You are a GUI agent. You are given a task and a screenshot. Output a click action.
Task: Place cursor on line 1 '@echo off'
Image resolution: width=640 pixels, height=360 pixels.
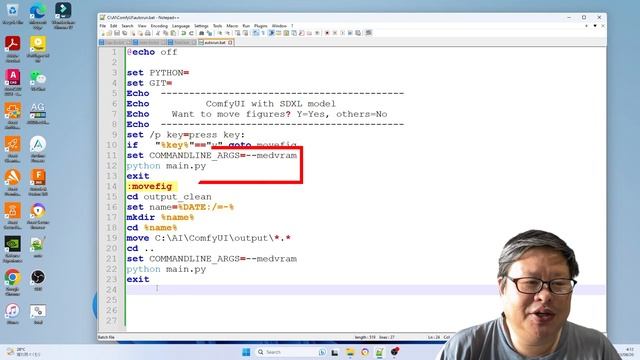tap(152, 52)
